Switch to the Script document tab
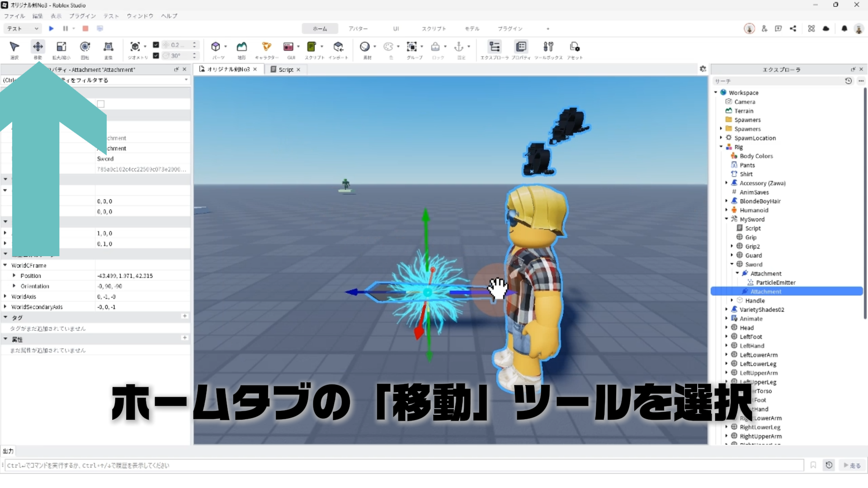 (x=286, y=70)
